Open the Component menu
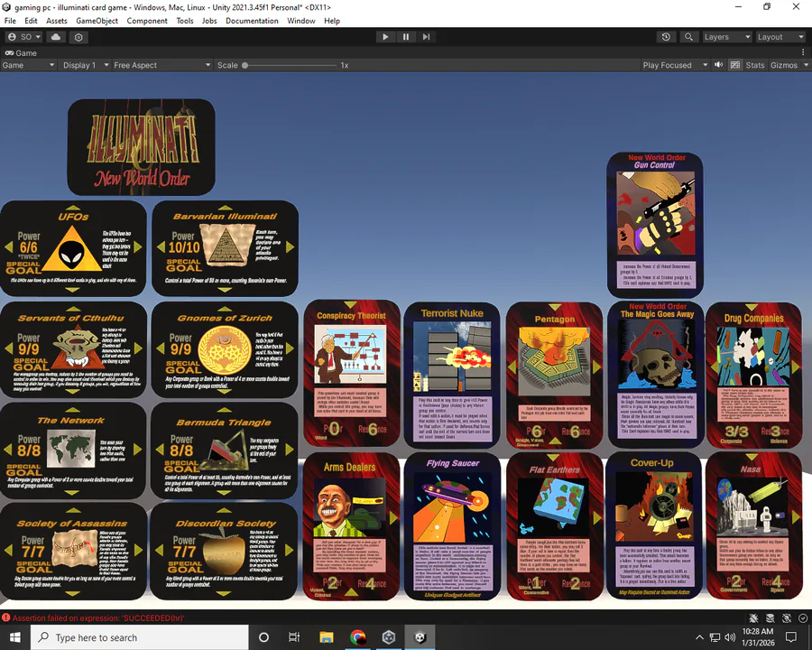Image resolution: width=812 pixels, height=650 pixels. (x=147, y=21)
